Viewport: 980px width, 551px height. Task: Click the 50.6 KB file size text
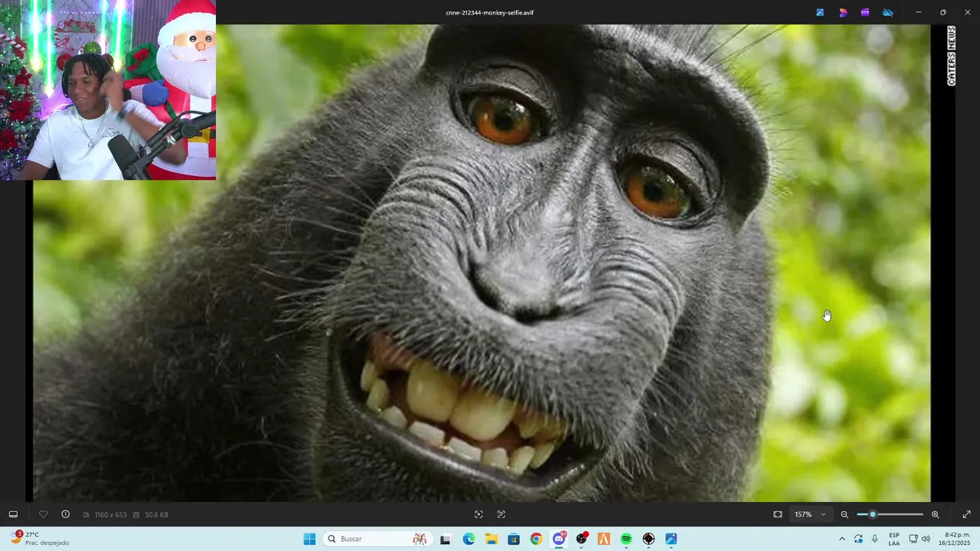(156, 515)
